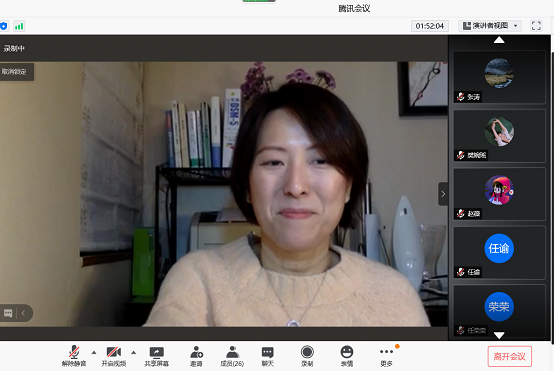Open the 演讲者视图 view layout dropdown
Image resolution: width=554 pixels, height=371 pixels.
pyautogui.click(x=490, y=26)
